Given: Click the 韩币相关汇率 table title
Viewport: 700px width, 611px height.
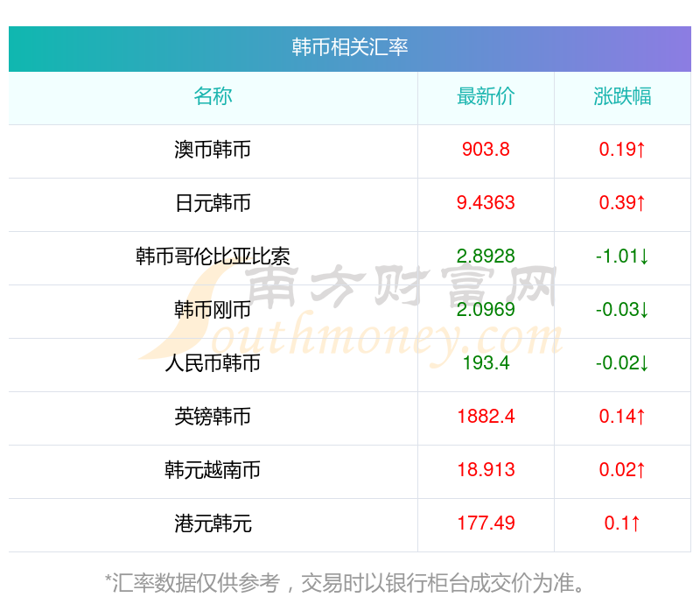Looking at the screenshot, I should point(349,47).
